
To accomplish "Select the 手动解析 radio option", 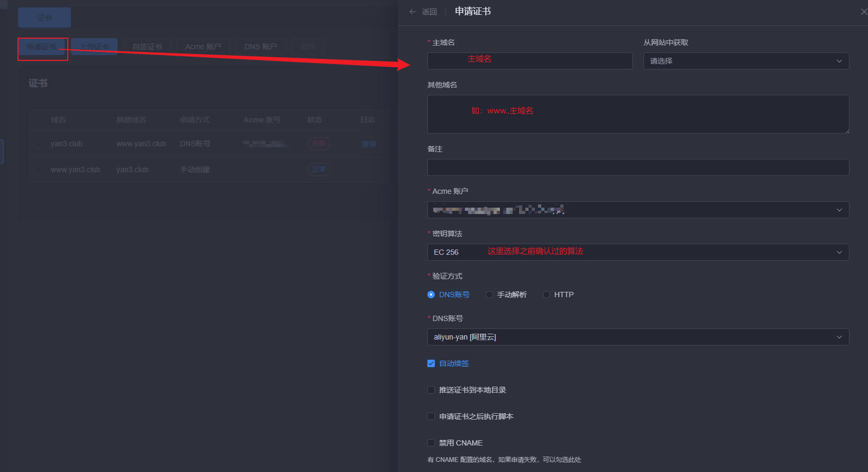I will pos(489,295).
